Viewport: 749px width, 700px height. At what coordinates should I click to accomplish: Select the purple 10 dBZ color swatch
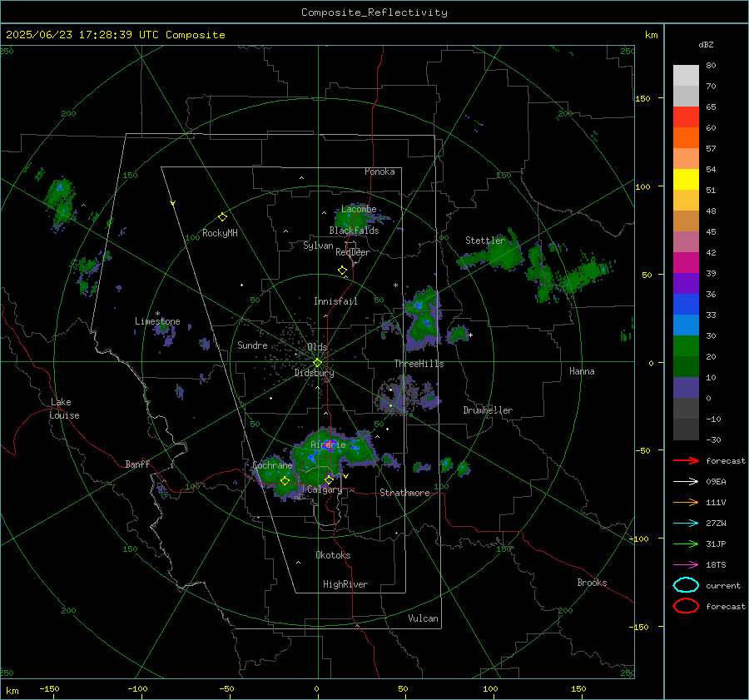(x=686, y=388)
